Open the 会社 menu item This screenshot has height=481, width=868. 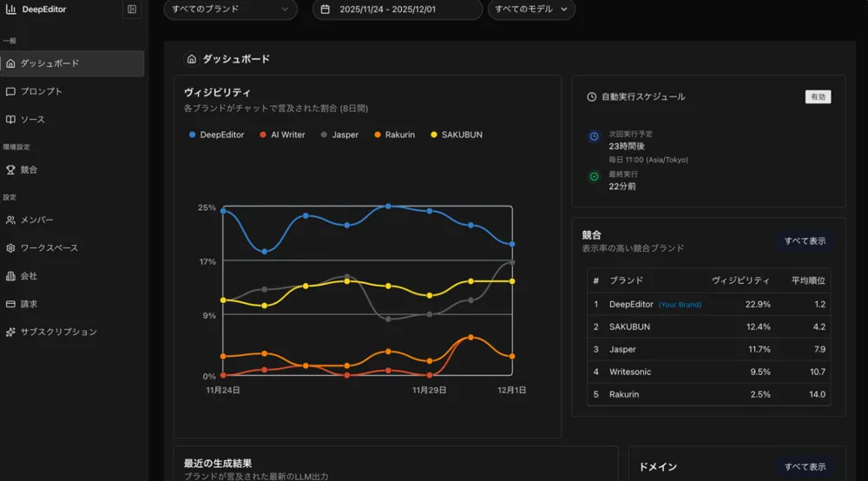72,275
